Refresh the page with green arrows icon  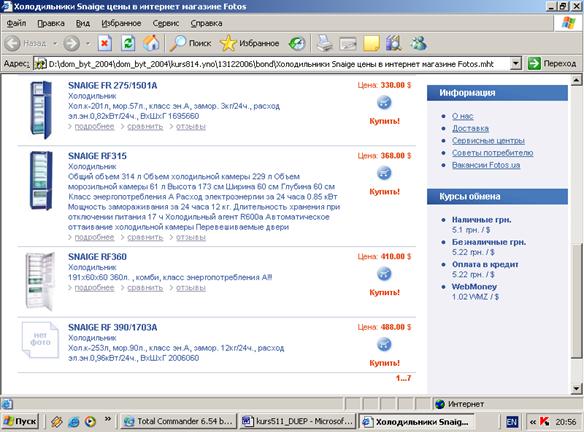click(x=128, y=44)
